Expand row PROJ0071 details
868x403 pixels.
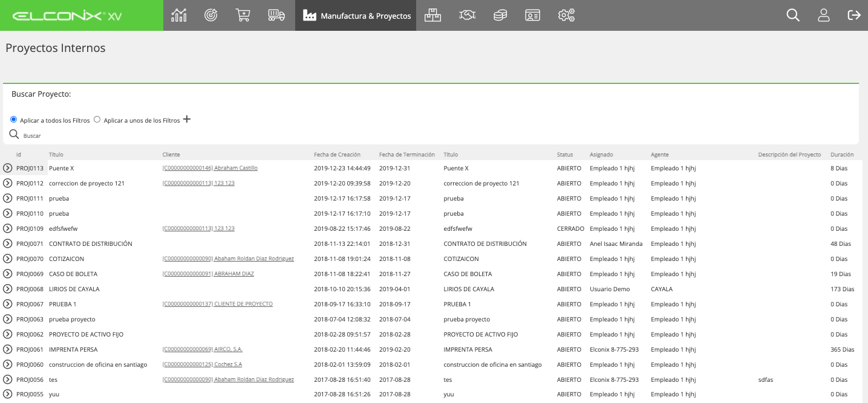tap(8, 243)
